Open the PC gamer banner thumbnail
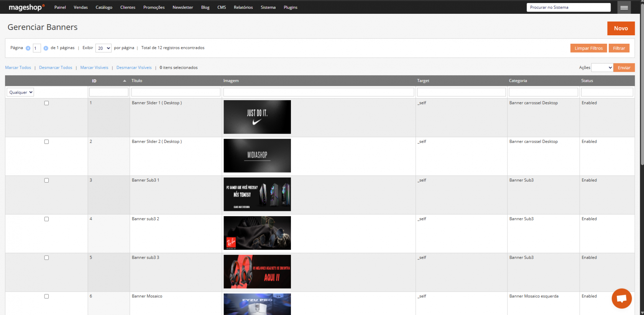The width and height of the screenshot is (644, 315). coord(257,194)
